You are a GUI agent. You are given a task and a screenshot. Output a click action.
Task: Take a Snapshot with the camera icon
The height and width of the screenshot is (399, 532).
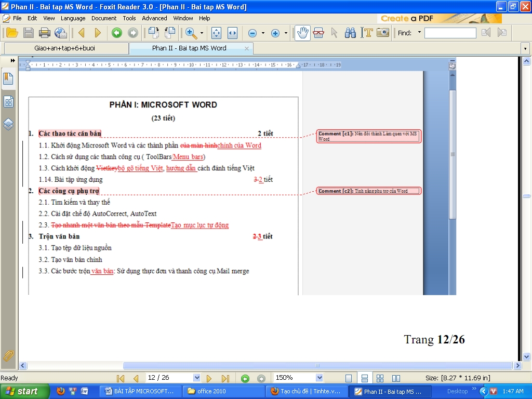click(383, 33)
